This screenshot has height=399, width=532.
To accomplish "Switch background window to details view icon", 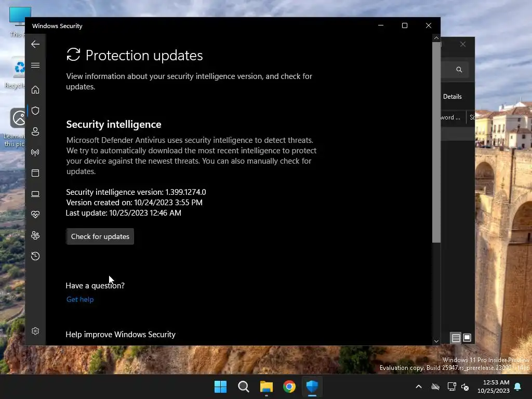I will [456, 338].
